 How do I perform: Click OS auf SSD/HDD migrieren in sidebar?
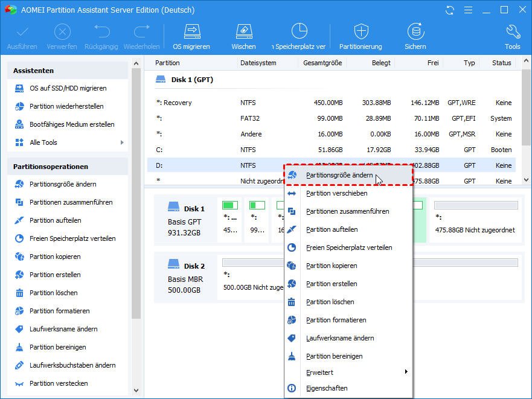point(68,88)
